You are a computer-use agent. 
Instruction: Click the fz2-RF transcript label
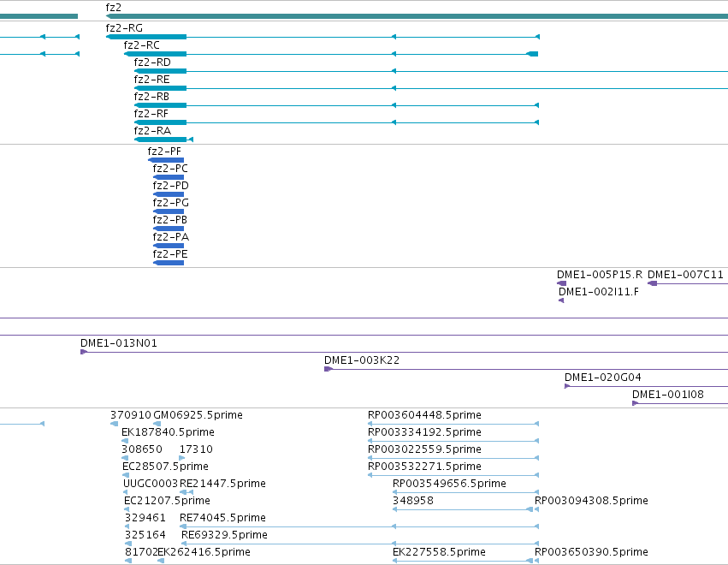[151, 114]
